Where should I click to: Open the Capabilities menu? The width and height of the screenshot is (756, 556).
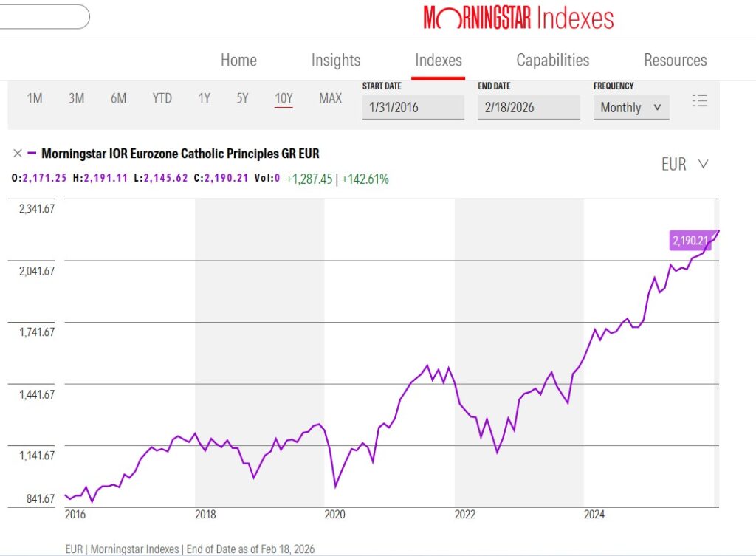click(552, 61)
